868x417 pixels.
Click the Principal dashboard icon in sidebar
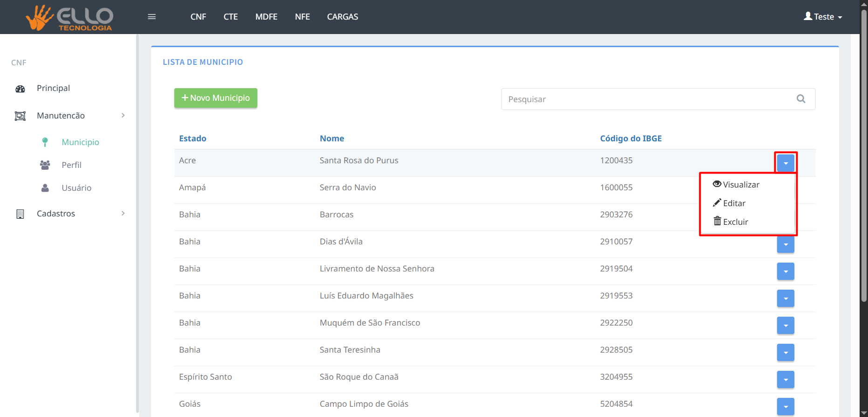point(20,89)
